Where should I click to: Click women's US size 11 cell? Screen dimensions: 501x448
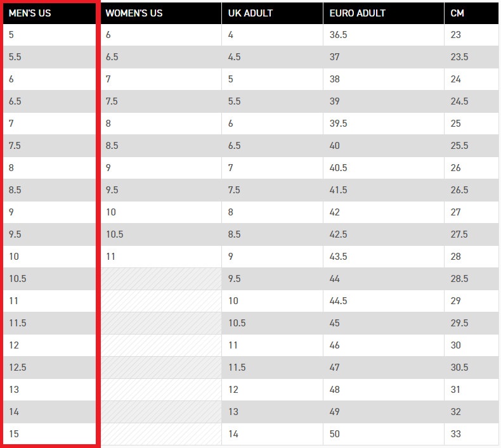161,257
